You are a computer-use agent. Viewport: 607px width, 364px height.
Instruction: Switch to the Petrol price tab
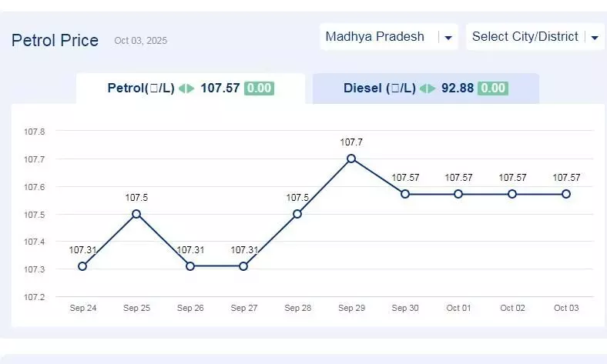189,88
